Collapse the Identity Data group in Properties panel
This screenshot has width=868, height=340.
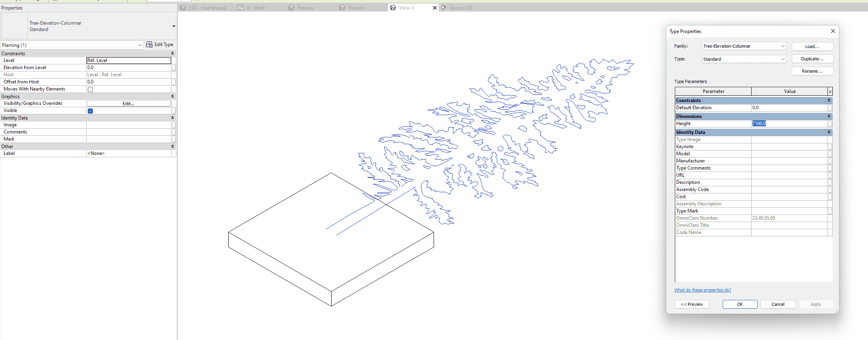[x=172, y=118]
